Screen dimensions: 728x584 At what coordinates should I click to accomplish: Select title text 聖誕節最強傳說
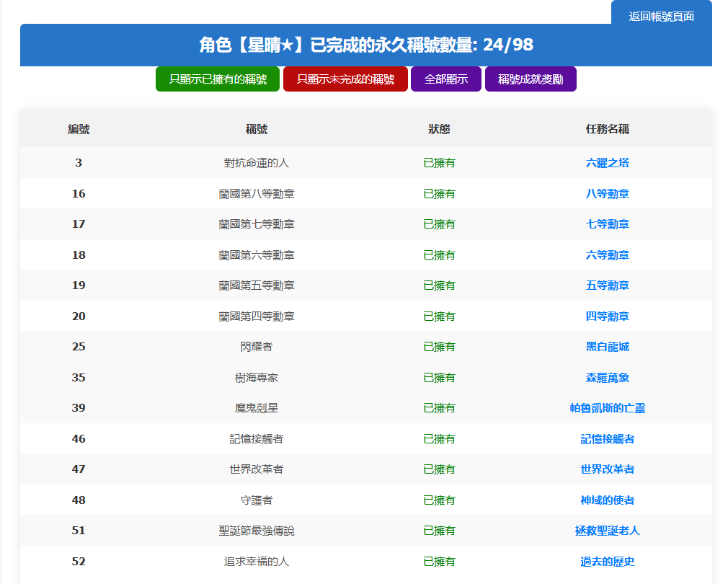(x=257, y=531)
